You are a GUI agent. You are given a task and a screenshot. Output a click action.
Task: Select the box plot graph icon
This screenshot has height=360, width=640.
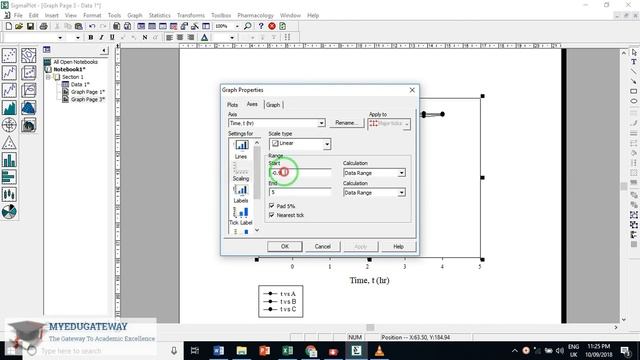coord(9,195)
